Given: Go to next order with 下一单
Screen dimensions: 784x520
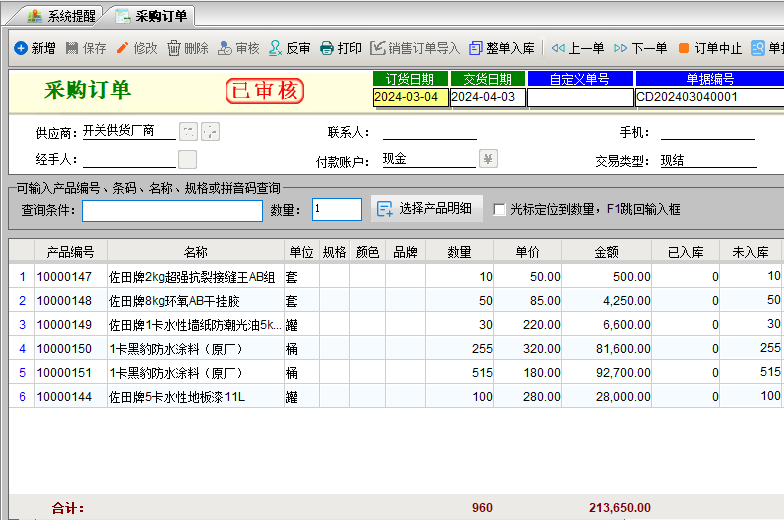Looking at the screenshot, I should (x=640, y=48).
